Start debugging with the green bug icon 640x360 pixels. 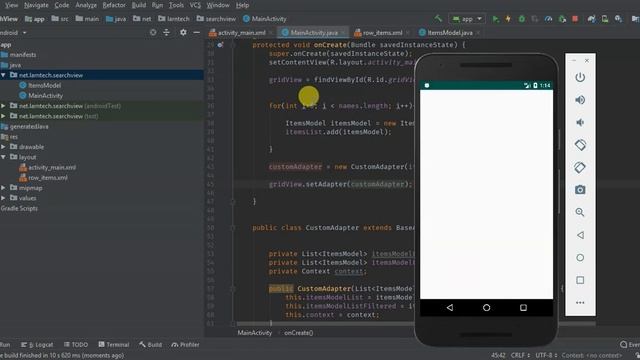pyautogui.click(x=521, y=19)
